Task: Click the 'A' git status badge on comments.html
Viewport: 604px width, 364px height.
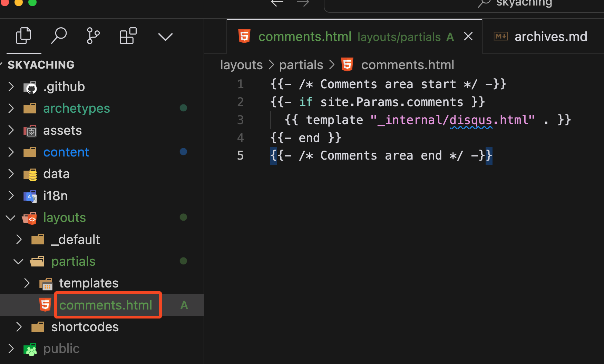Action: click(184, 305)
